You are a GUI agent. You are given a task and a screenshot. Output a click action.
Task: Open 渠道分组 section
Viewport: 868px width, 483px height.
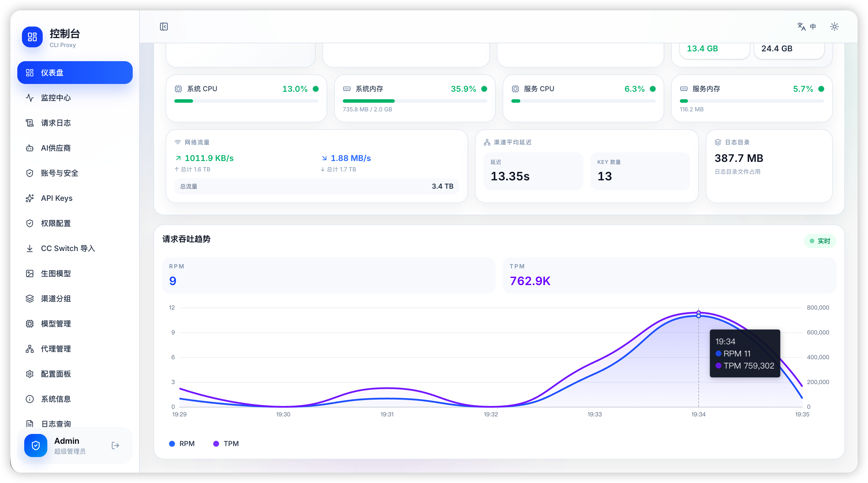click(x=75, y=298)
